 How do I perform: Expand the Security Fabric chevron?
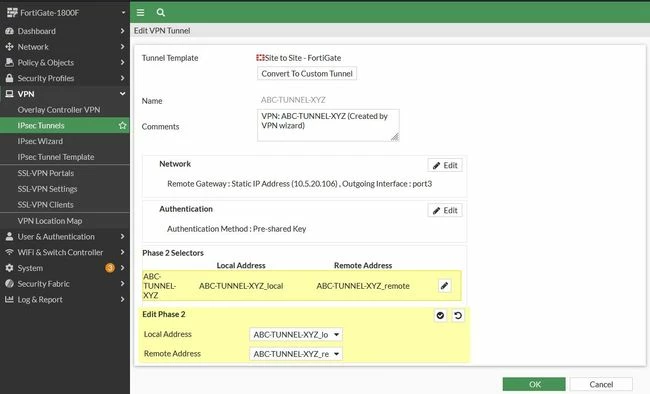122,284
